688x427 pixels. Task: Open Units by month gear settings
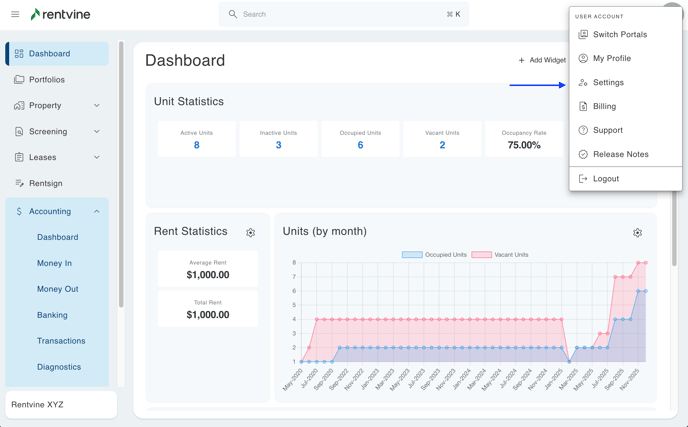[x=637, y=233]
